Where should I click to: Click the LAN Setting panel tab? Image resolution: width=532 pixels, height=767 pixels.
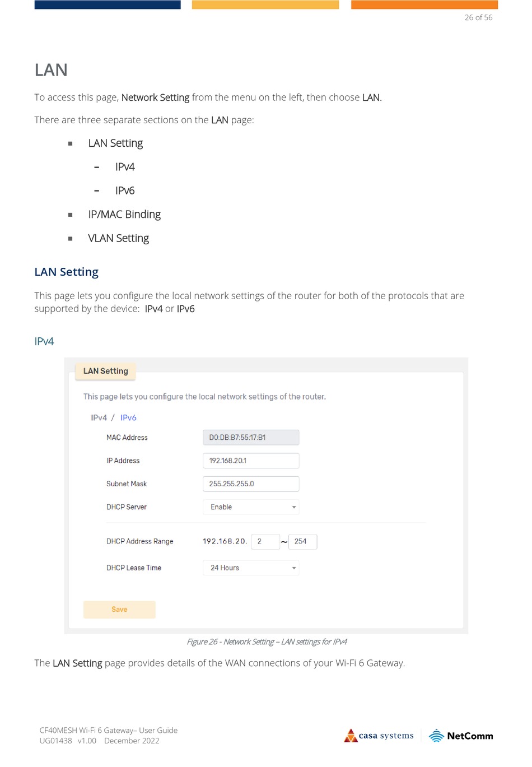[106, 371]
